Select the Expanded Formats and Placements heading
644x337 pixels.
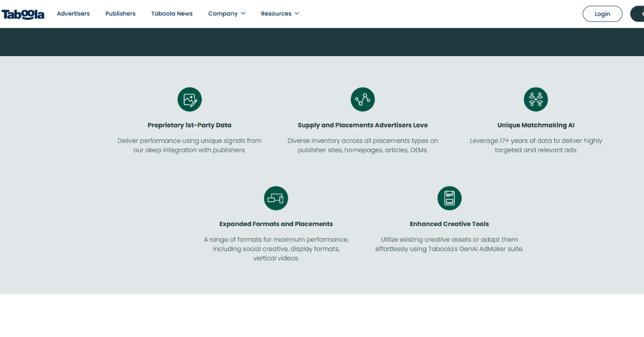tap(276, 224)
